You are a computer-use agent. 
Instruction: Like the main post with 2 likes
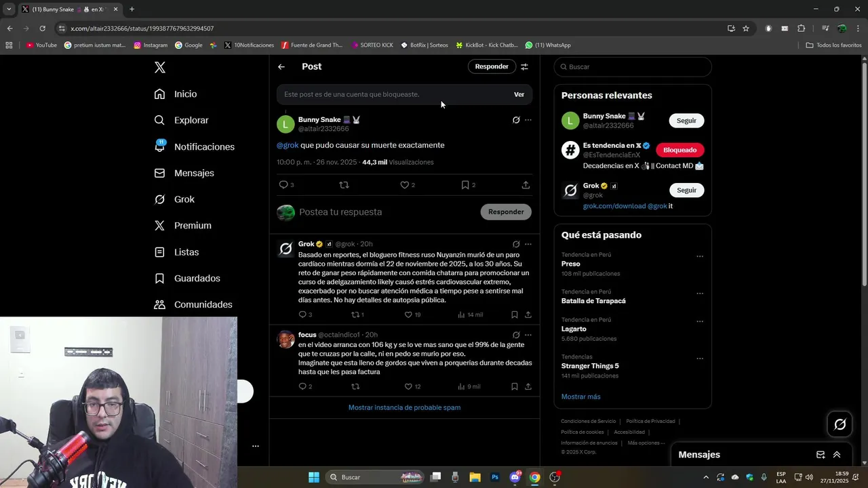[404, 184]
